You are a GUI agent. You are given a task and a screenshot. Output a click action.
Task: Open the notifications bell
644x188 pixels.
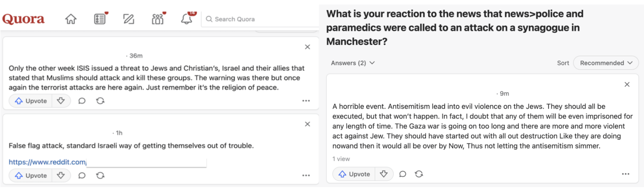(x=186, y=19)
